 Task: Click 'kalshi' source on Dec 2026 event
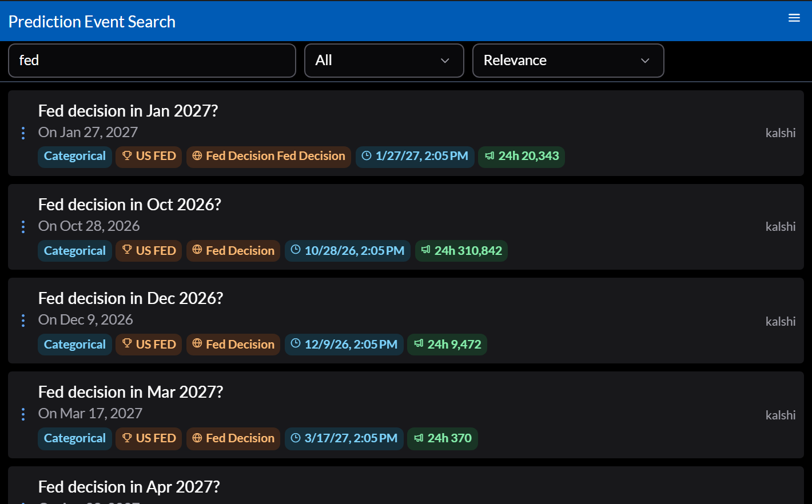[x=781, y=322]
